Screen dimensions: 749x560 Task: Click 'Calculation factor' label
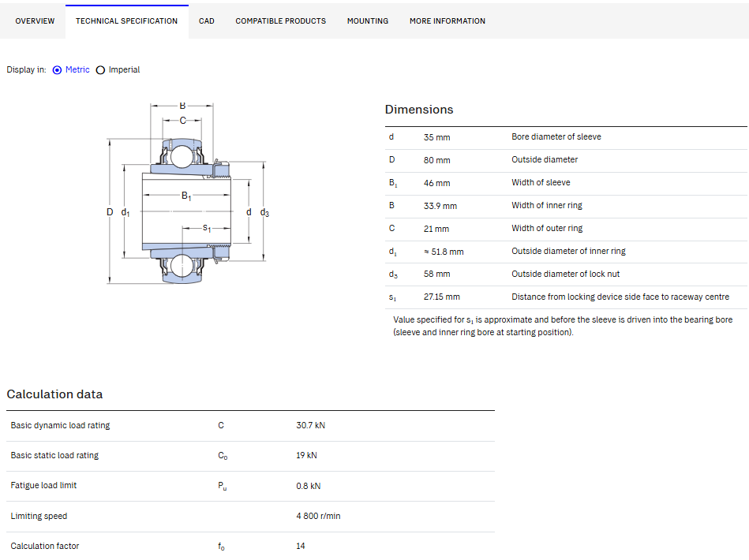click(45, 546)
